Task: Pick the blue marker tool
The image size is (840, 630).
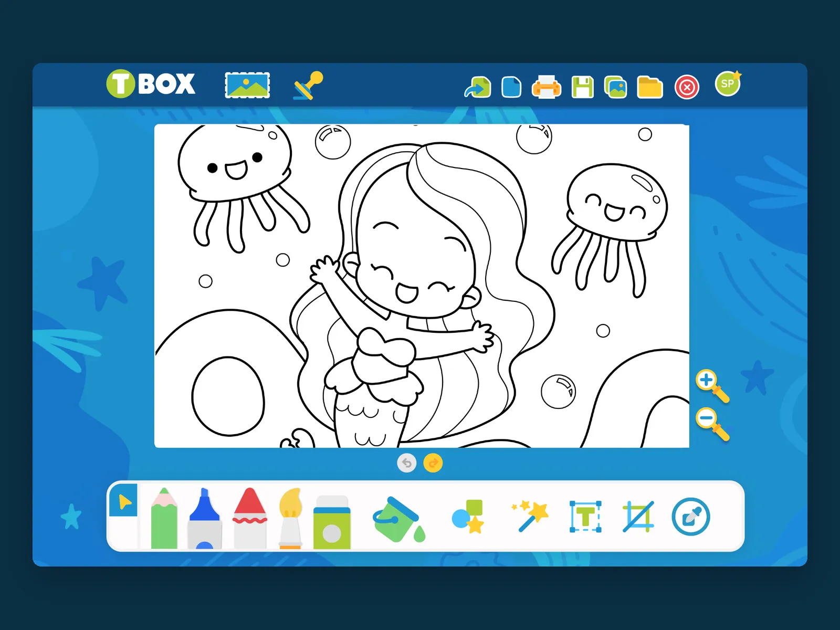Action: coord(205,519)
